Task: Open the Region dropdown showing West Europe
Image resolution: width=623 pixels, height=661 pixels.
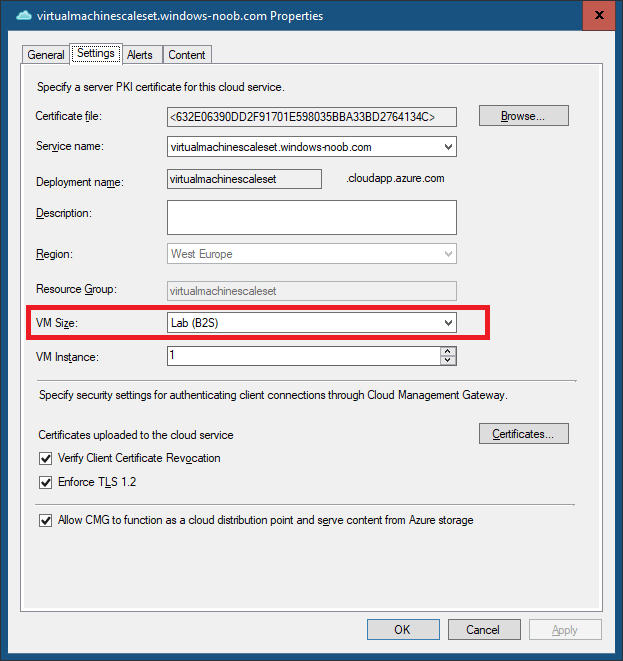Action: (x=312, y=254)
